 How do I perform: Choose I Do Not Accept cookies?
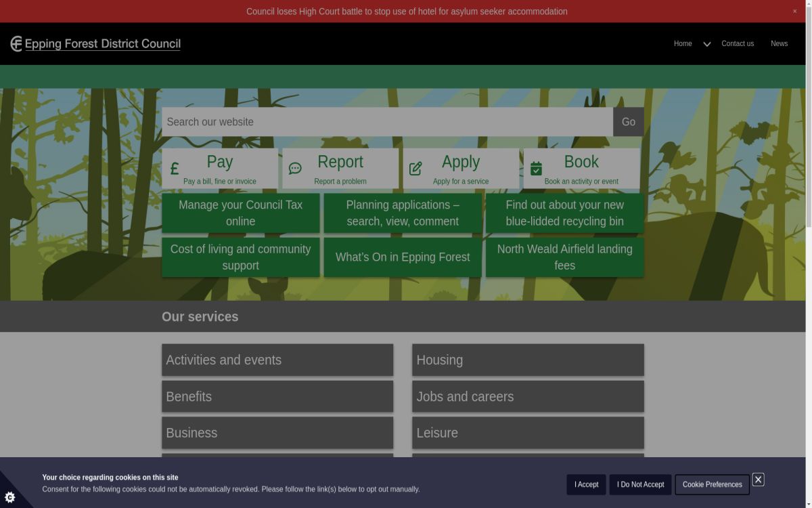pos(640,484)
